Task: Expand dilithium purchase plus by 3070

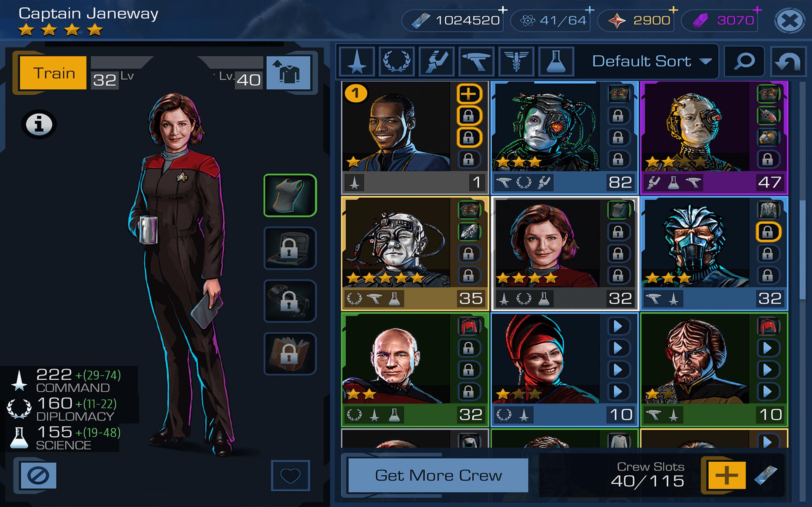Action: [757, 10]
